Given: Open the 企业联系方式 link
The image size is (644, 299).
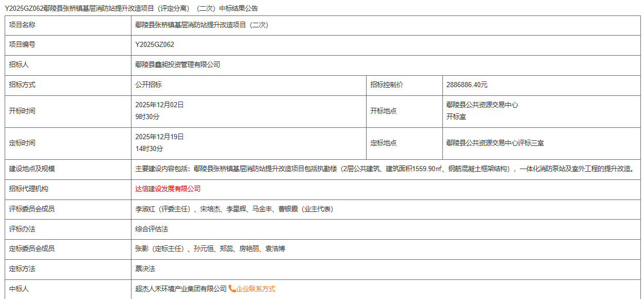Looking at the screenshot, I should (256, 289).
